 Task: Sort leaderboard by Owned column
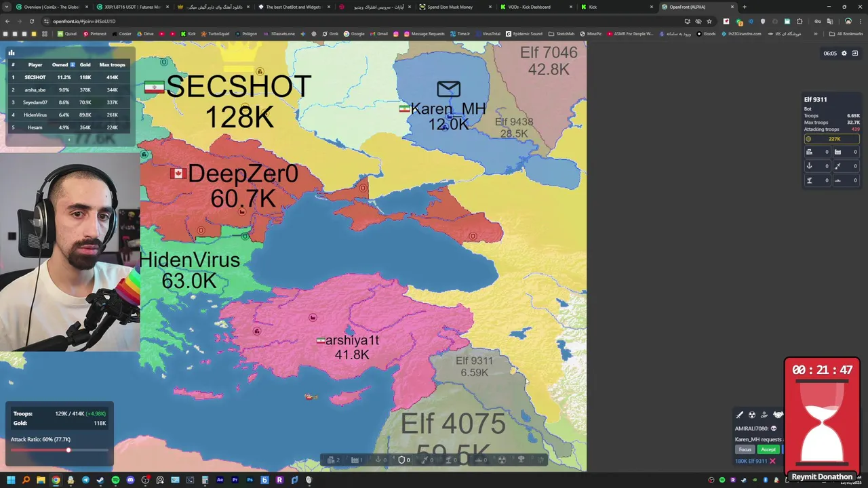tap(63, 64)
